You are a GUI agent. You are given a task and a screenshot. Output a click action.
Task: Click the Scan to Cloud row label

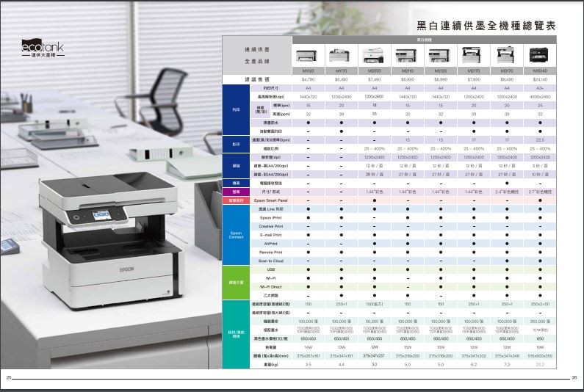point(270,261)
